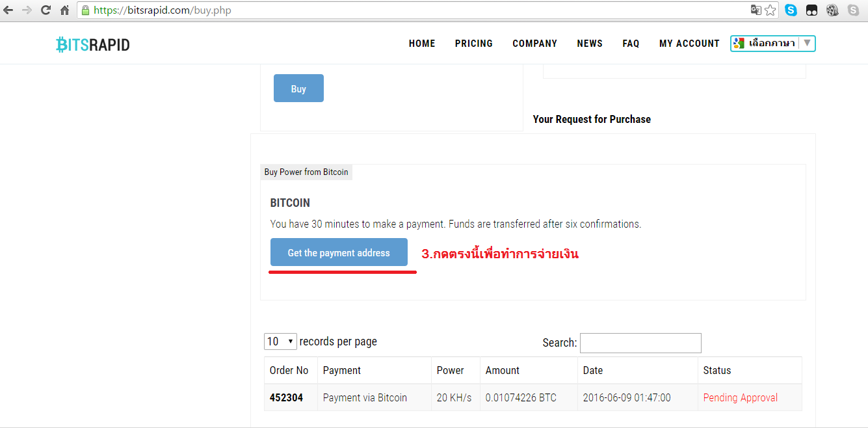Open the records per page dropdown
Viewport: 868px width, 428px height.
click(x=280, y=341)
